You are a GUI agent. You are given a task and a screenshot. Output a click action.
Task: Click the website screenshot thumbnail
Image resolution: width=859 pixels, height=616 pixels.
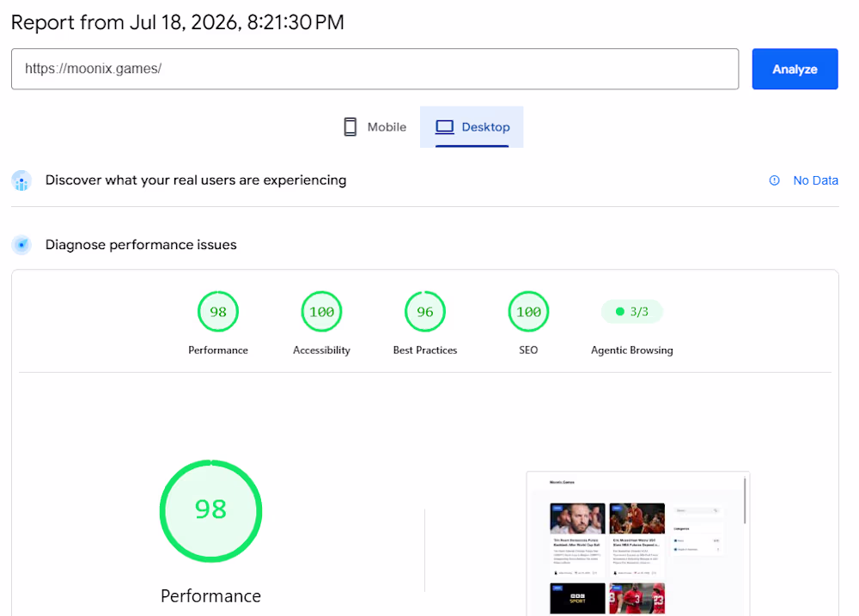637,544
